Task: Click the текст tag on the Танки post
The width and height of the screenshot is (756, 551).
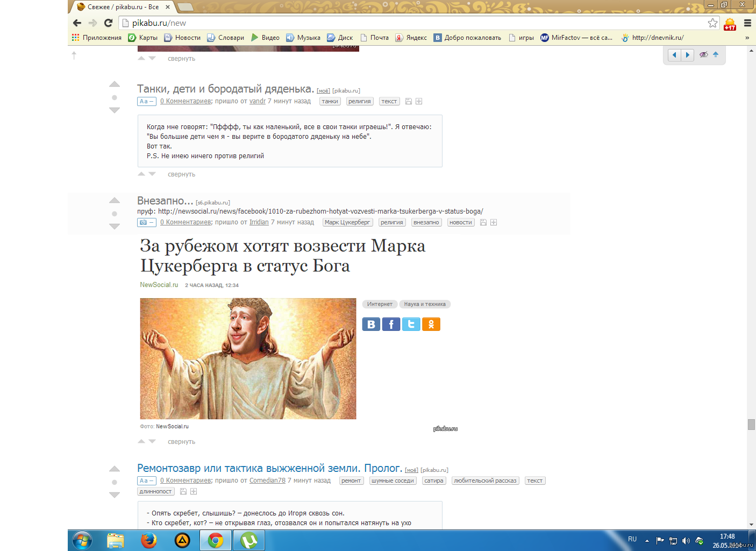Action: coord(389,101)
